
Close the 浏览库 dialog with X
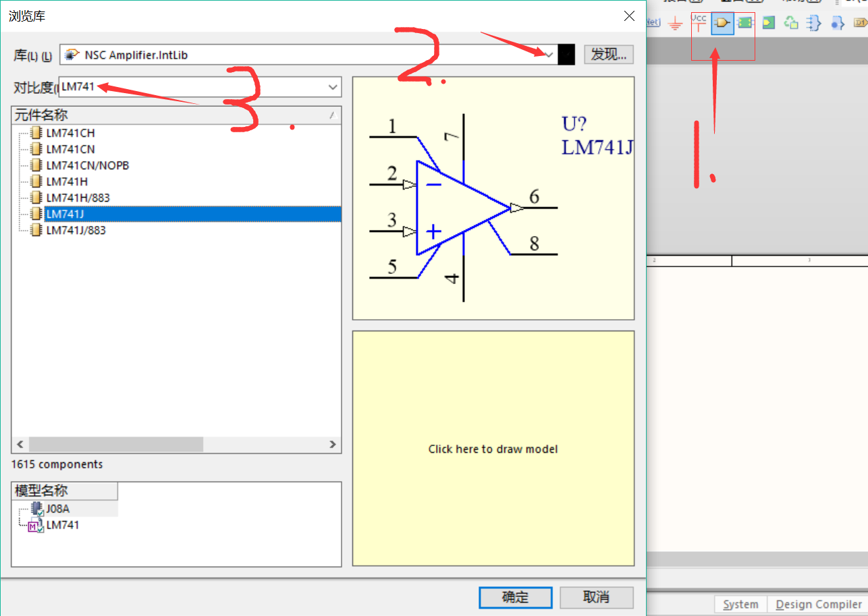pyautogui.click(x=629, y=16)
